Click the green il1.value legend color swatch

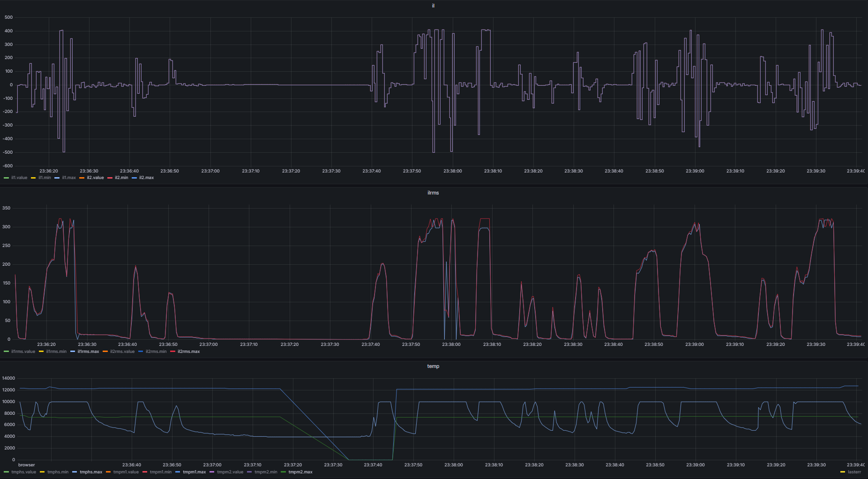coord(7,178)
